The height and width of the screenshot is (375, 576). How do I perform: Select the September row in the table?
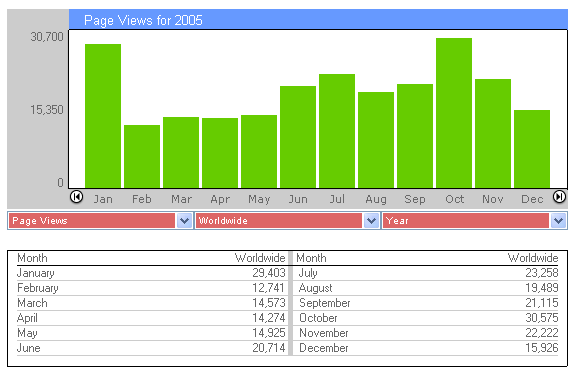(x=426, y=303)
